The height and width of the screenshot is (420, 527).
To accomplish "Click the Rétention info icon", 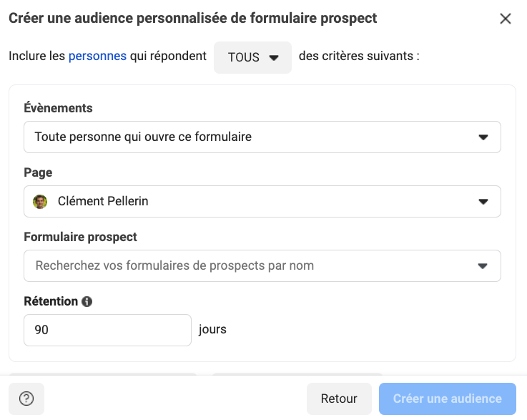I will (87, 302).
